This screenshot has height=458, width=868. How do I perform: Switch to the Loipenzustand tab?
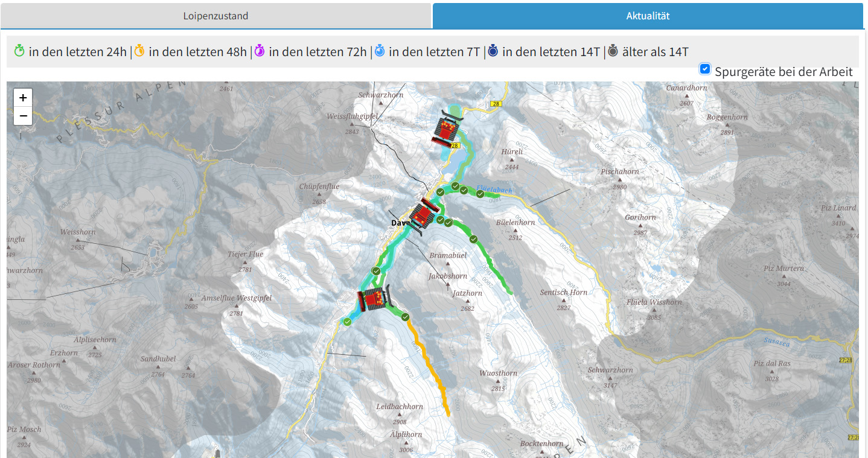pos(215,16)
